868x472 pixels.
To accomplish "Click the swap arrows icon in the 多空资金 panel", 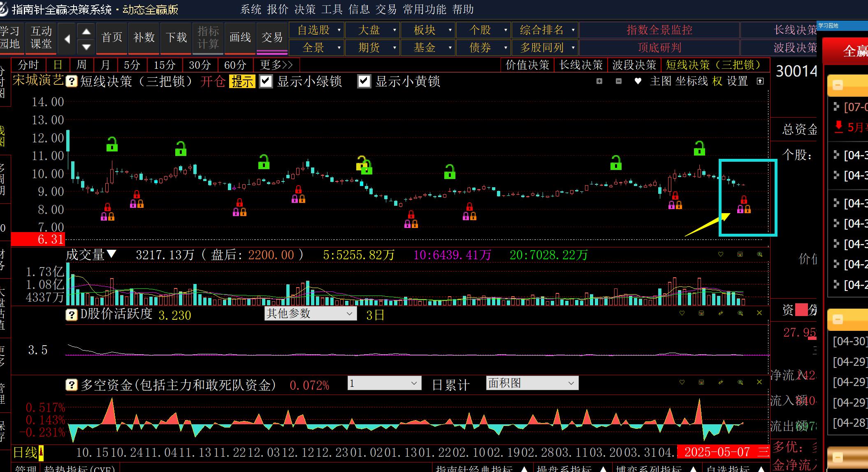I will pos(721,382).
